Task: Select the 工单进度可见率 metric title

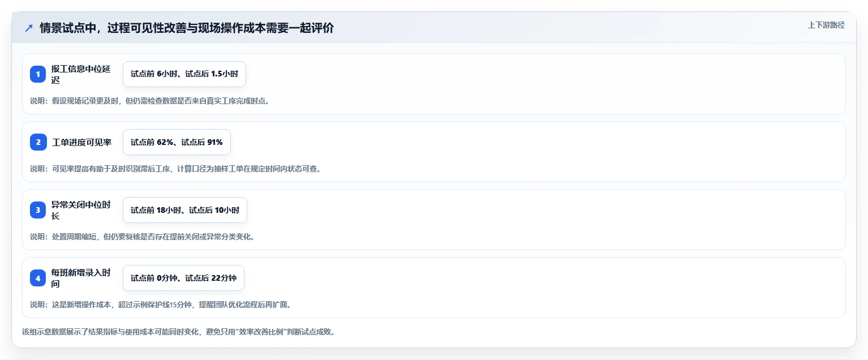Action: [x=82, y=142]
